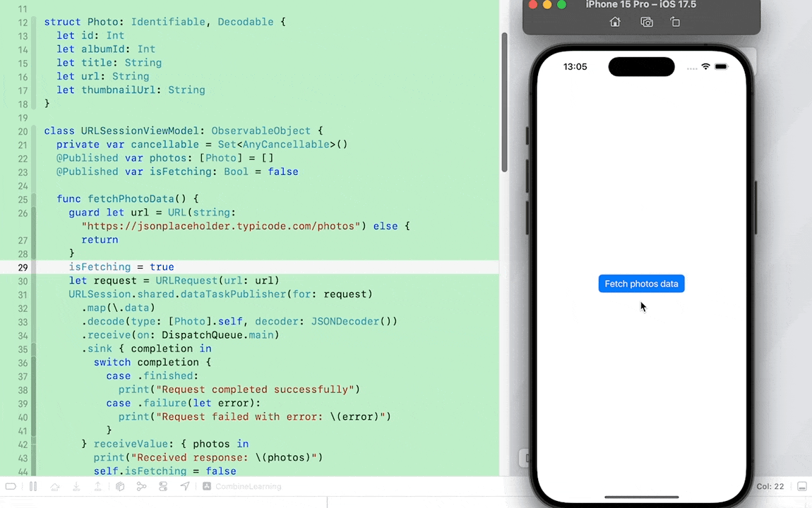Click the Step Over debug icon
This screenshot has width=812, height=508.
pyautogui.click(x=55, y=486)
